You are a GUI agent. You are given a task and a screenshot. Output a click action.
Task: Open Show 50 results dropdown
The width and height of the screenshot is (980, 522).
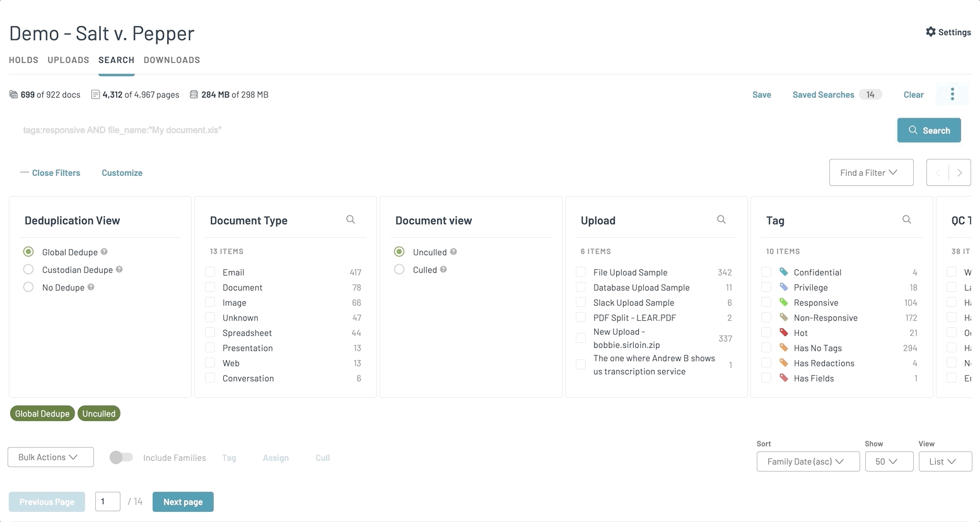click(x=889, y=461)
